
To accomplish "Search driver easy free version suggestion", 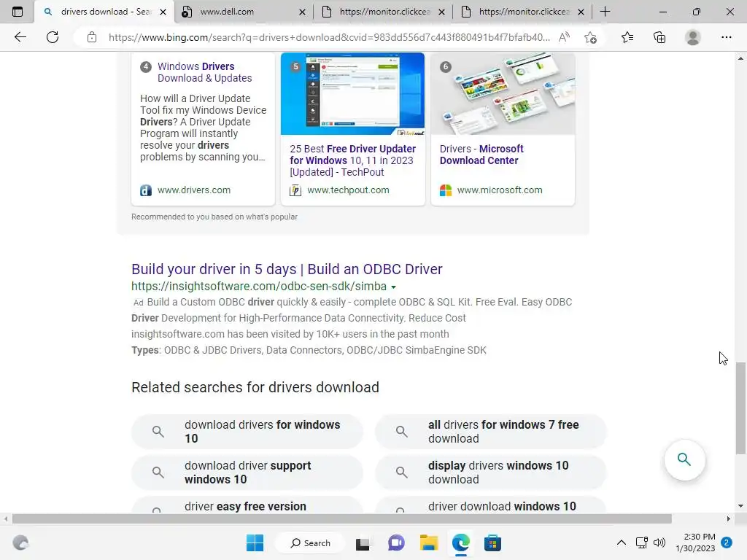I will tap(247, 505).
